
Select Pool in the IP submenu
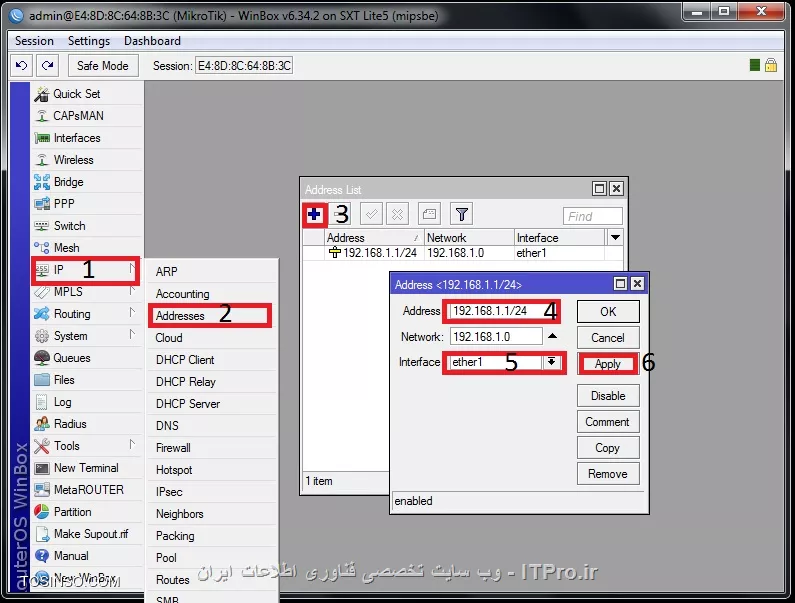(212, 558)
